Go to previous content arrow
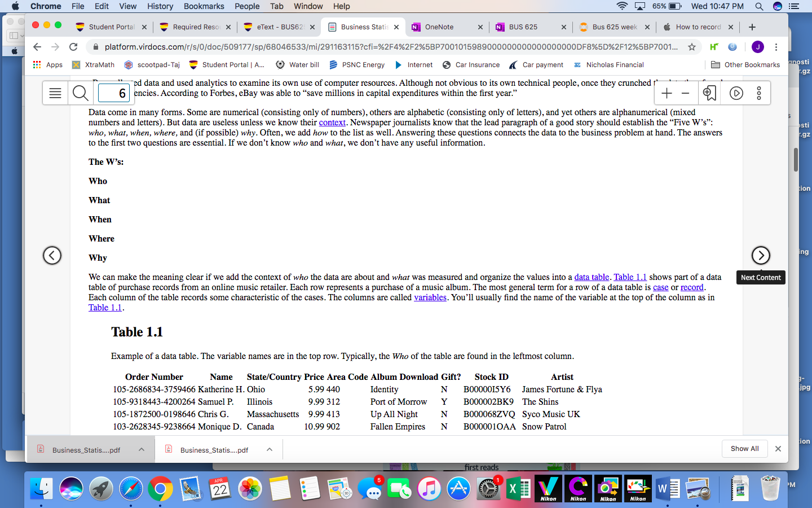This screenshot has height=508, width=812. pyautogui.click(x=52, y=255)
